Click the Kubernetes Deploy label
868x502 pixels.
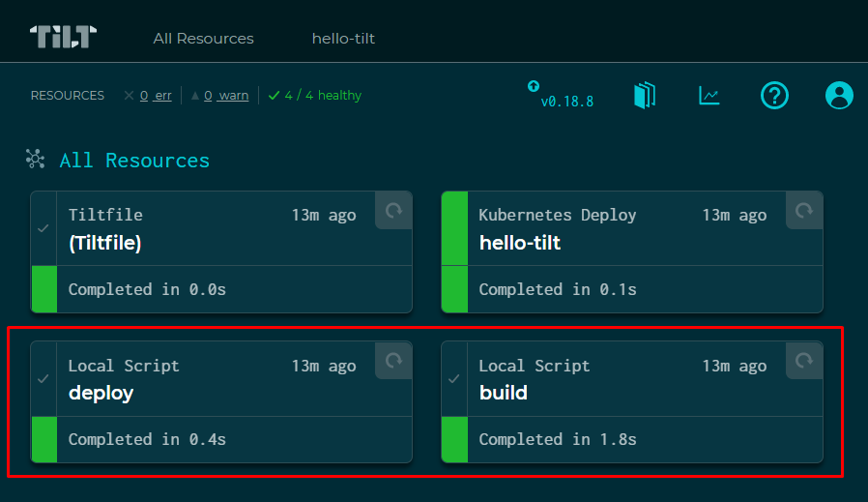coord(558,215)
